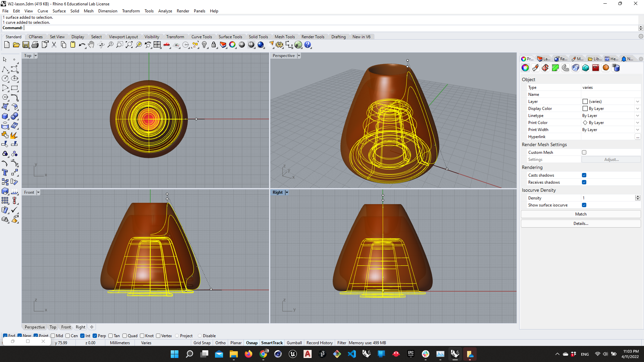This screenshot has width=644, height=362.
Task: Click the Display Color swatch
Action: [x=585, y=109]
